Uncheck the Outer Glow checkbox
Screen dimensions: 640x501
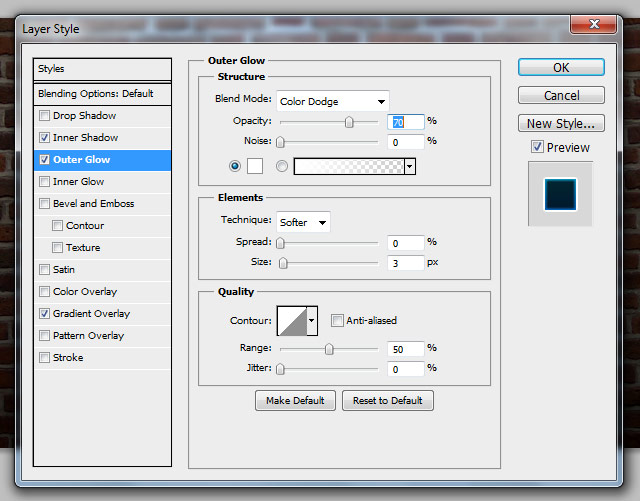44,160
